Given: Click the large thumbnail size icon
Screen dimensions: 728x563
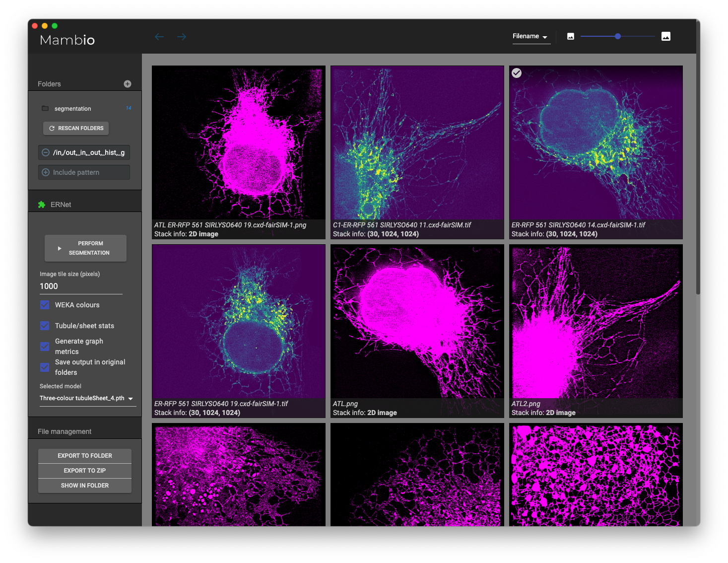Looking at the screenshot, I should (666, 36).
